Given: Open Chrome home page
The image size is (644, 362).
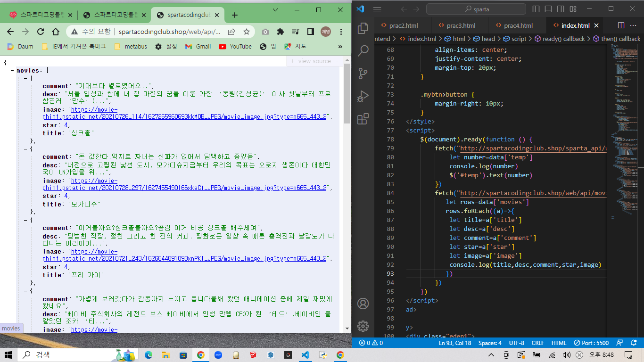Looking at the screenshot, I should point(56,32).
